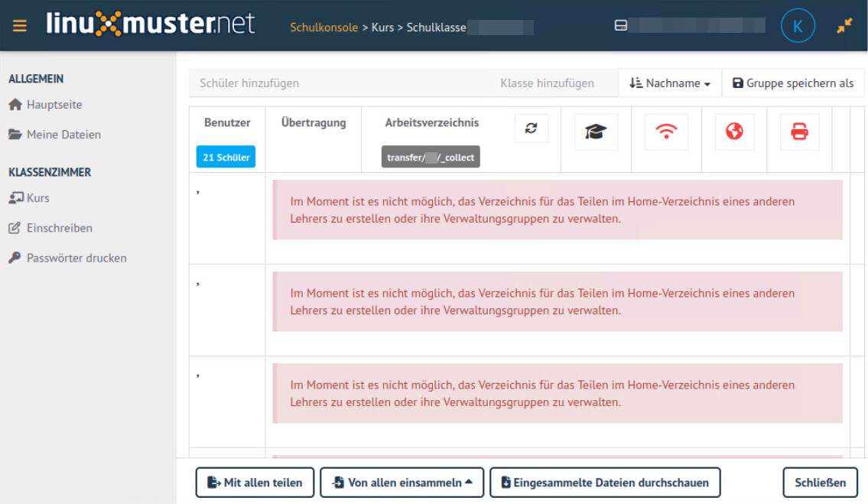Click the collapse fullscreen arrows icon

pyautogui.click(x=844, y=26)
